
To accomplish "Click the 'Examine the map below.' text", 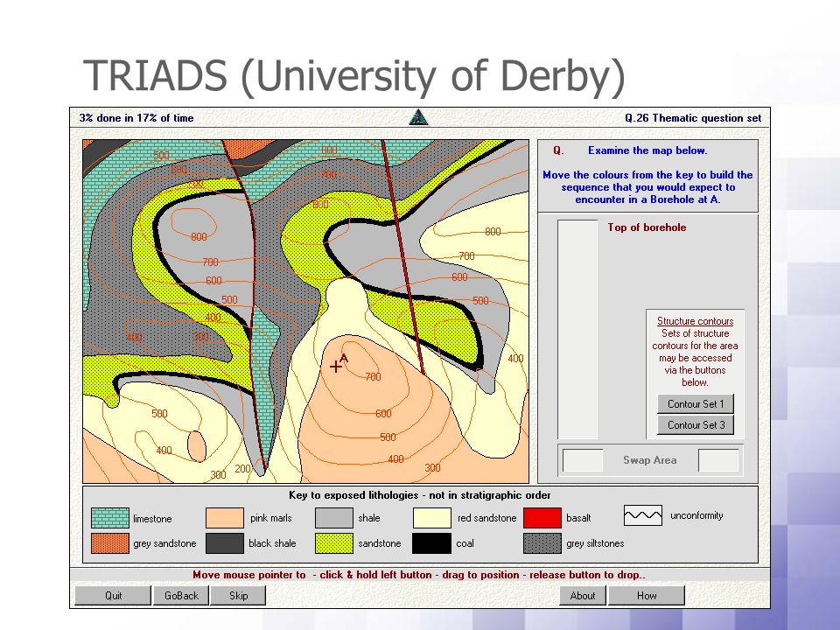I will click(x=647, y=150).
